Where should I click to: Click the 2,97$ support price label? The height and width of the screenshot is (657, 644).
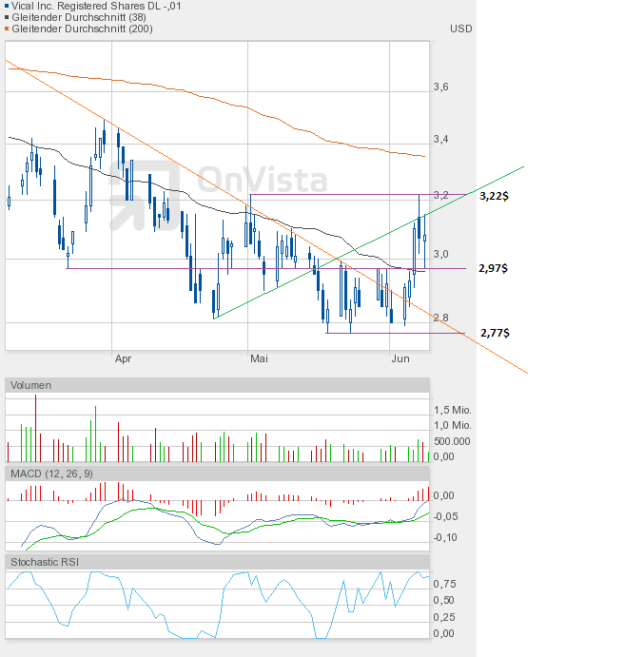tap(494, 268)
